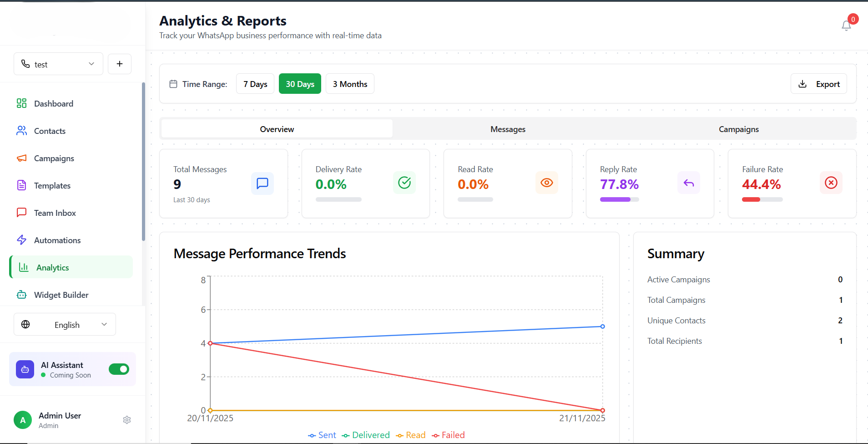Toggle the Sent series in legend
This screenshot has width=868, height=444.
tap(322, 435)
